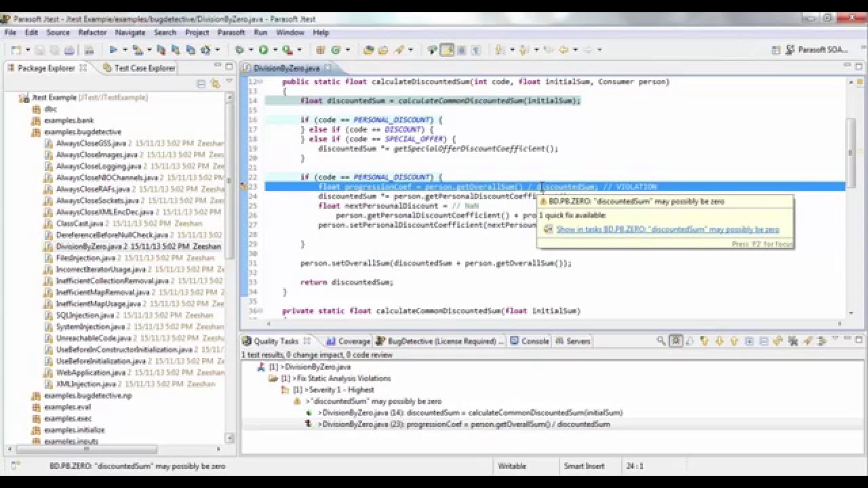Toggle the show whitespace characters icon
Image resolution: width=868 pixels, height=488 pixels.
point(476,49)
